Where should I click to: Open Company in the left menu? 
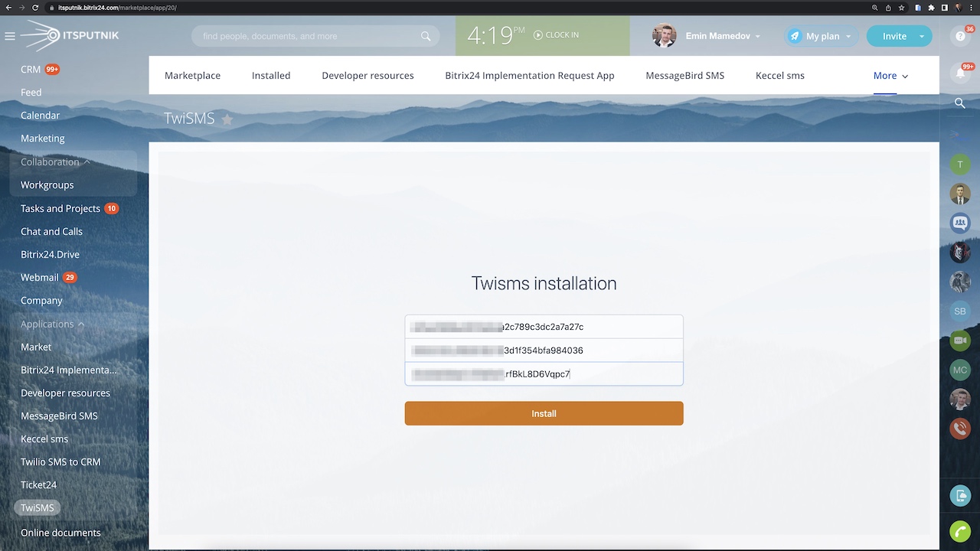41,301
